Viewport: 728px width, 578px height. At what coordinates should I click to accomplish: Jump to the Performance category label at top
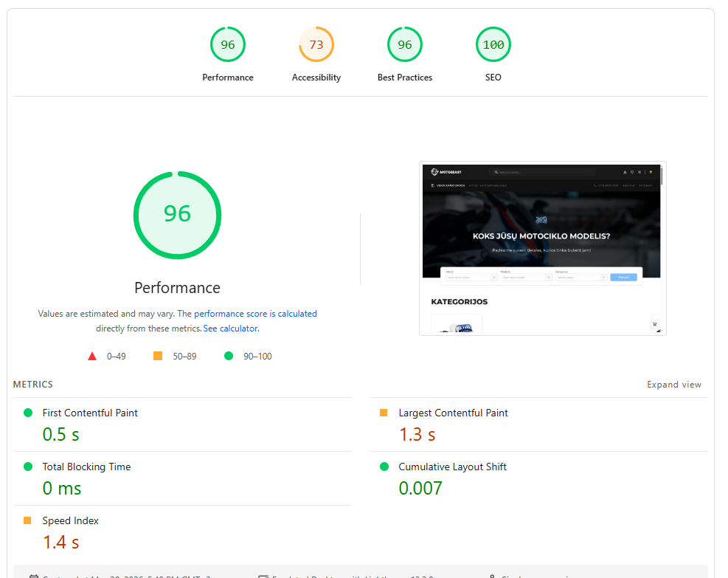tap(227, 78)
